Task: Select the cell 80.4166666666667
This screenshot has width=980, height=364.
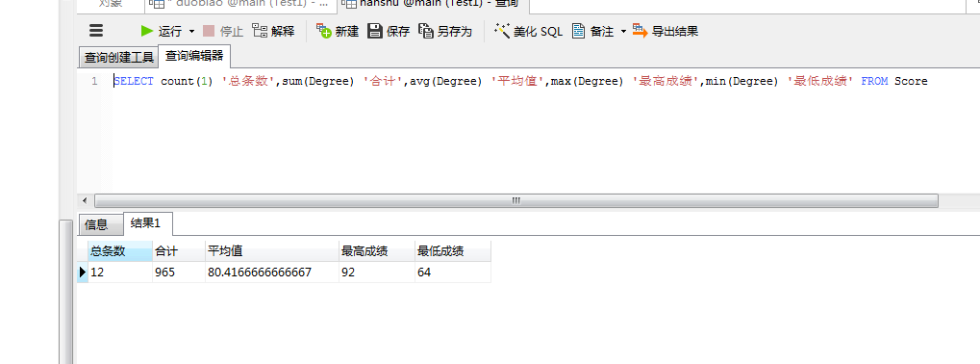Action: (x=272, y=273)
